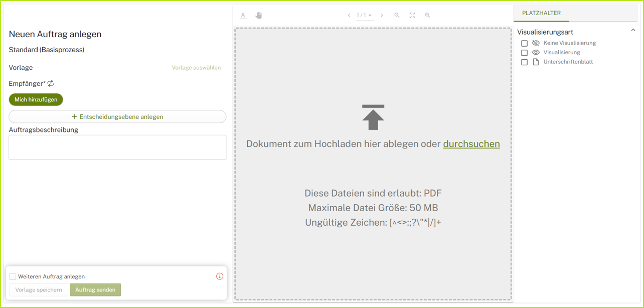Toggle Weiteren Auftrag anlegen checkbox

pos(13,276)
